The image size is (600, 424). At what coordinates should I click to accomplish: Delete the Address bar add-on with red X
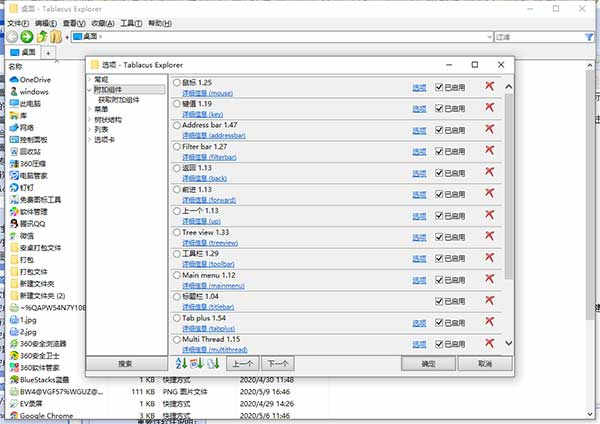point(489,129)
